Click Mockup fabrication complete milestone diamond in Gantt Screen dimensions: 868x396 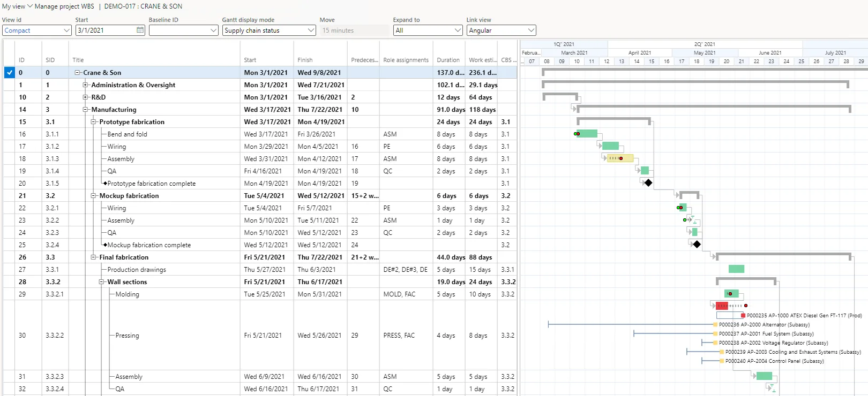click(697, 245)
